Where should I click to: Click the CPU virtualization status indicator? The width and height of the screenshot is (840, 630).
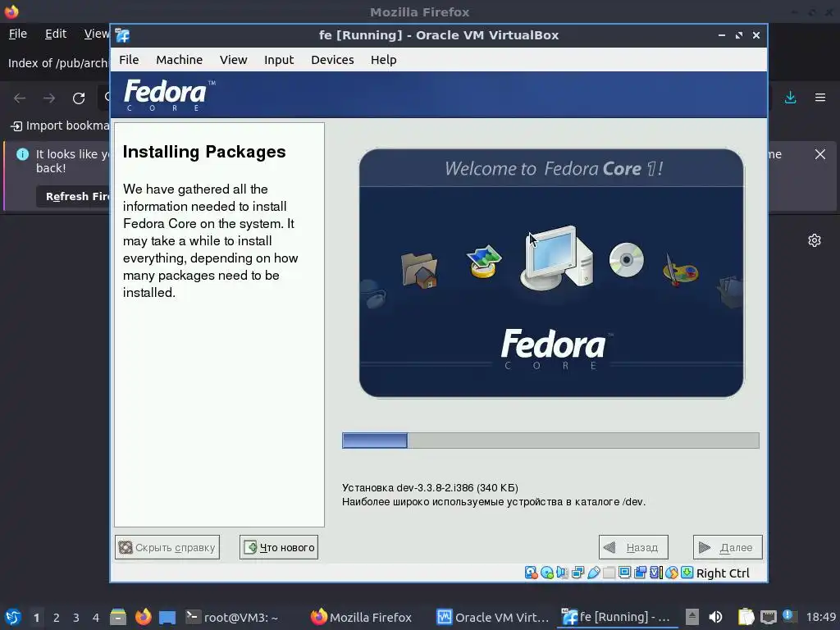[x=655, y=573]
